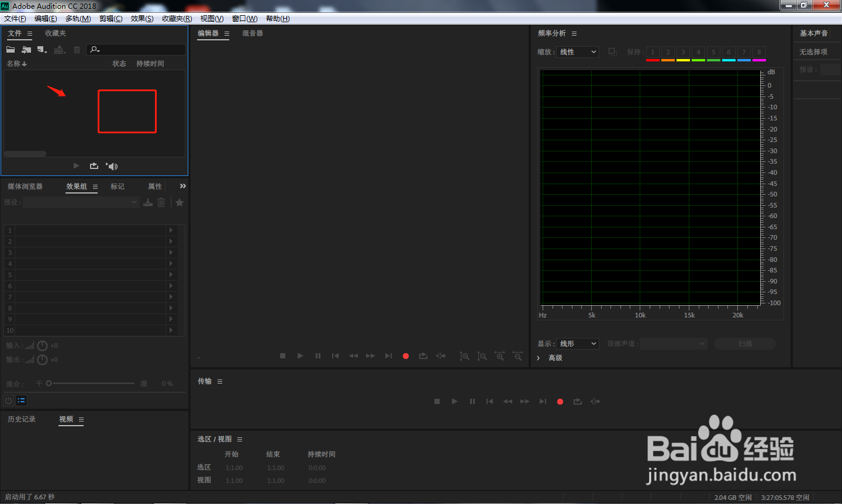The width and height of the screenshot is (842, 504).
Task: Click the insert into multitrack icon
Action: pyautogui.click(x=60, y=50)
